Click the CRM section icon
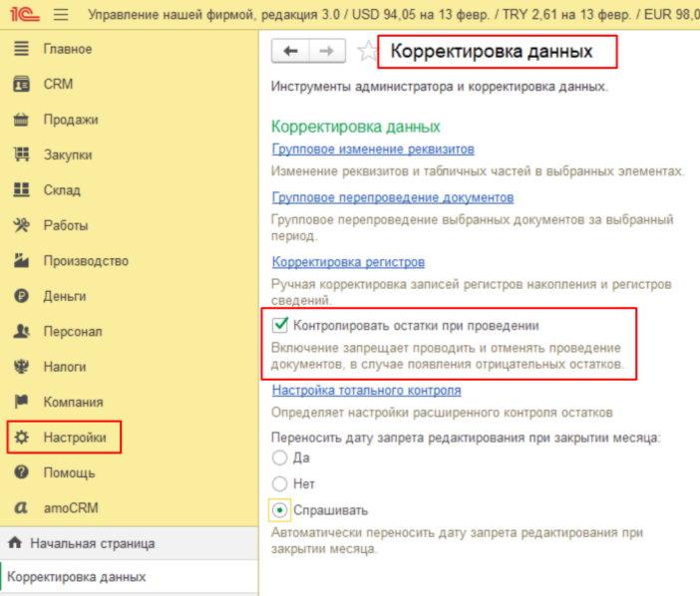 20,85
